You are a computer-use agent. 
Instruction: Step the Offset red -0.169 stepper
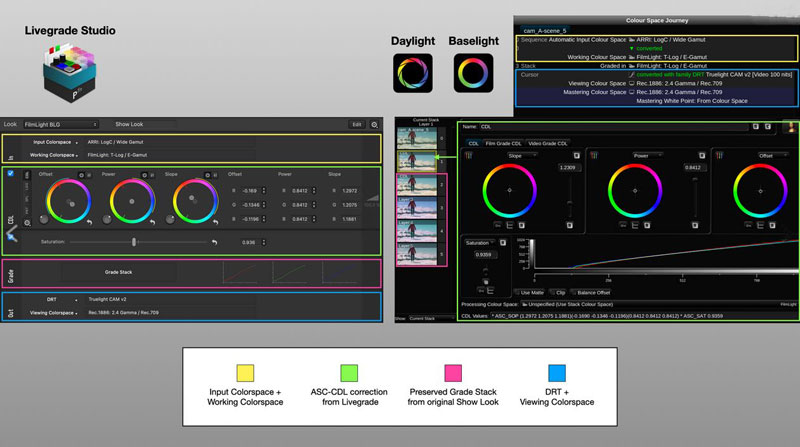click(x=264, y=190)
